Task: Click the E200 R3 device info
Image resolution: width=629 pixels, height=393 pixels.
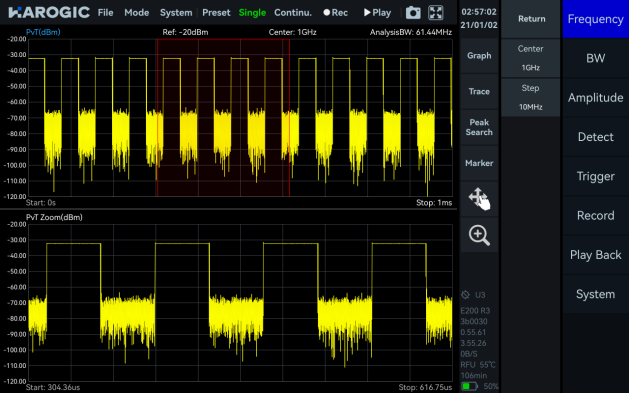Action: click(475, 311)
